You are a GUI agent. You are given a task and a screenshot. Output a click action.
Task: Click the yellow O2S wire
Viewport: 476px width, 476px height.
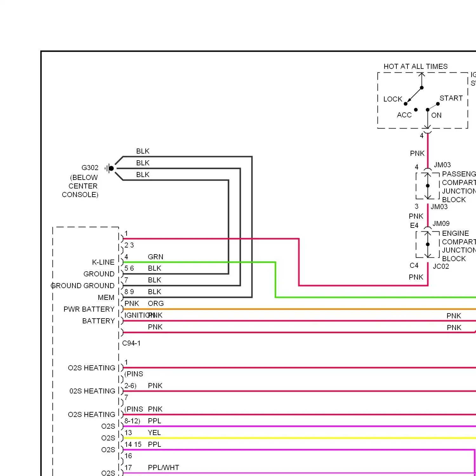click(300, 438)
